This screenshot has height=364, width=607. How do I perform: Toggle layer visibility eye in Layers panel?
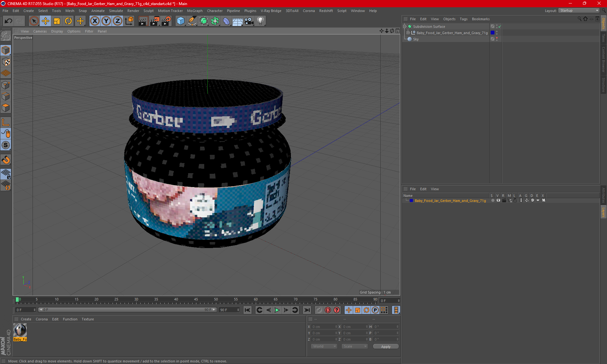498,200
